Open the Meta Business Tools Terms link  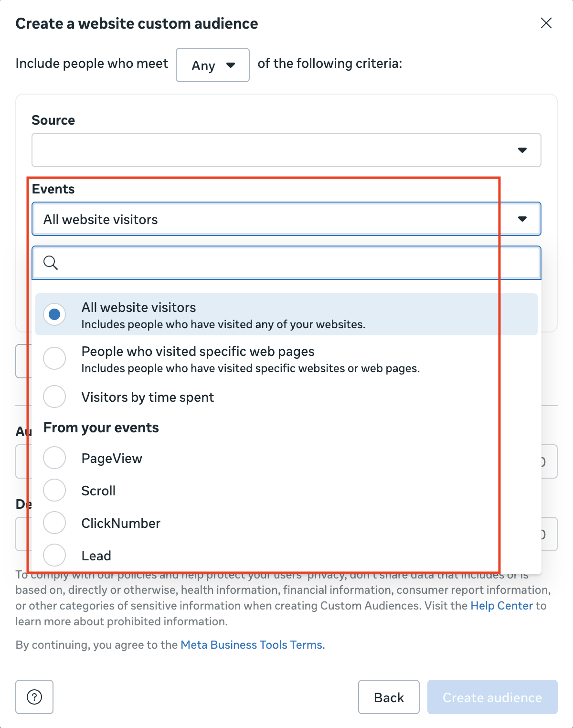(251, 645)
